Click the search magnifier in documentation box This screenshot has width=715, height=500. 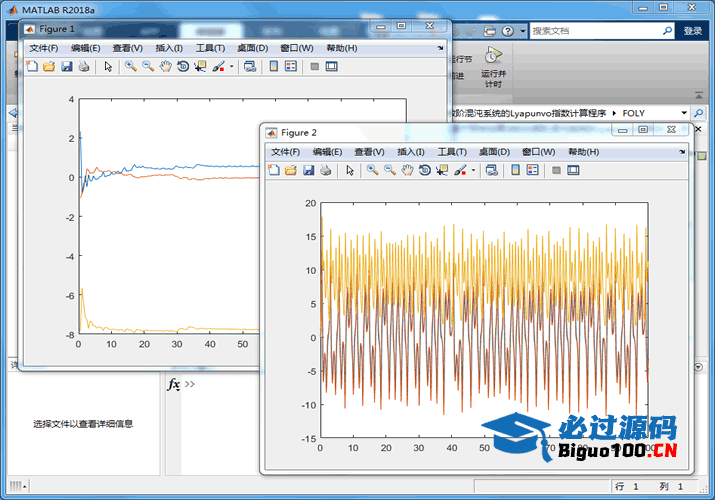pos(668,31)
